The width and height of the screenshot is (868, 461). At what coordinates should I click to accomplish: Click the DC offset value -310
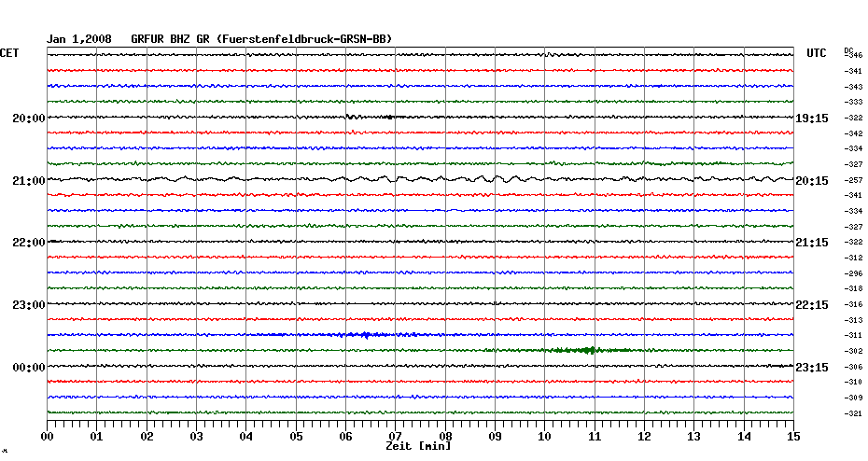[x=854, y=382]
